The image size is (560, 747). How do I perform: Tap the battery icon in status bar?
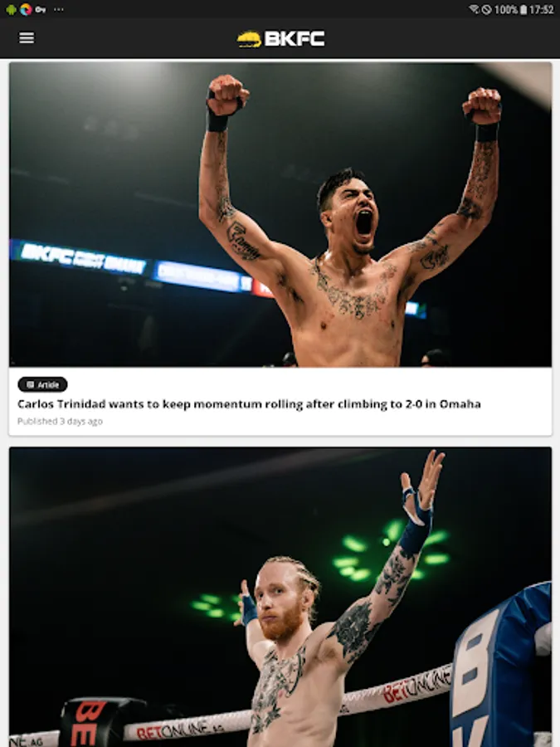(523, 9)
